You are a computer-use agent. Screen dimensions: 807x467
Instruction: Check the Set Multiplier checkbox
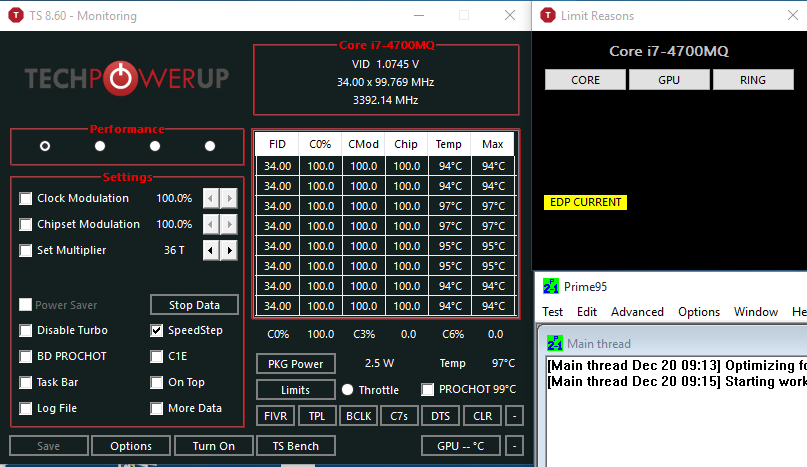coord(25,250)
